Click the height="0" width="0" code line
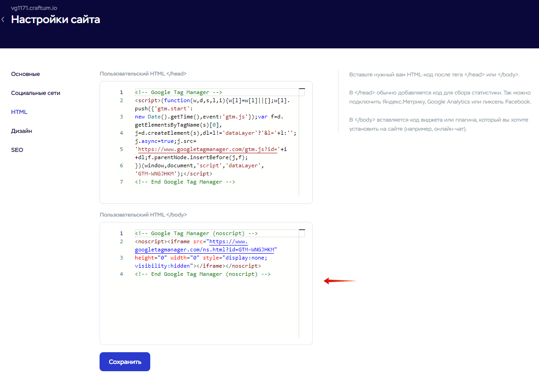Viewport: 539px width, 392px height. 201,258
